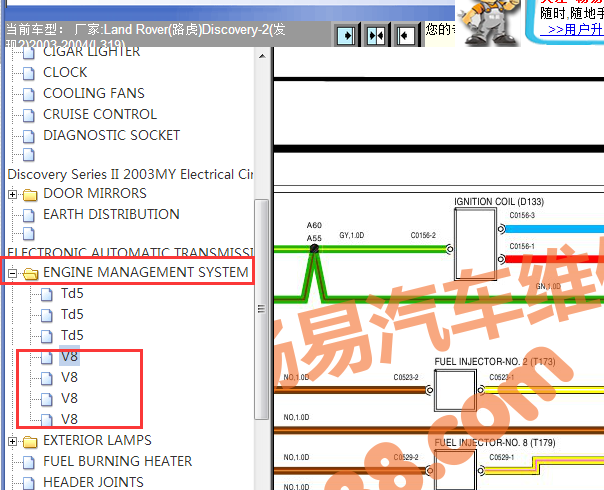Open the COOLING FANS document entry
Image resolution: width=604 pixels, height=490 pixels.
(x=94, y=93)
